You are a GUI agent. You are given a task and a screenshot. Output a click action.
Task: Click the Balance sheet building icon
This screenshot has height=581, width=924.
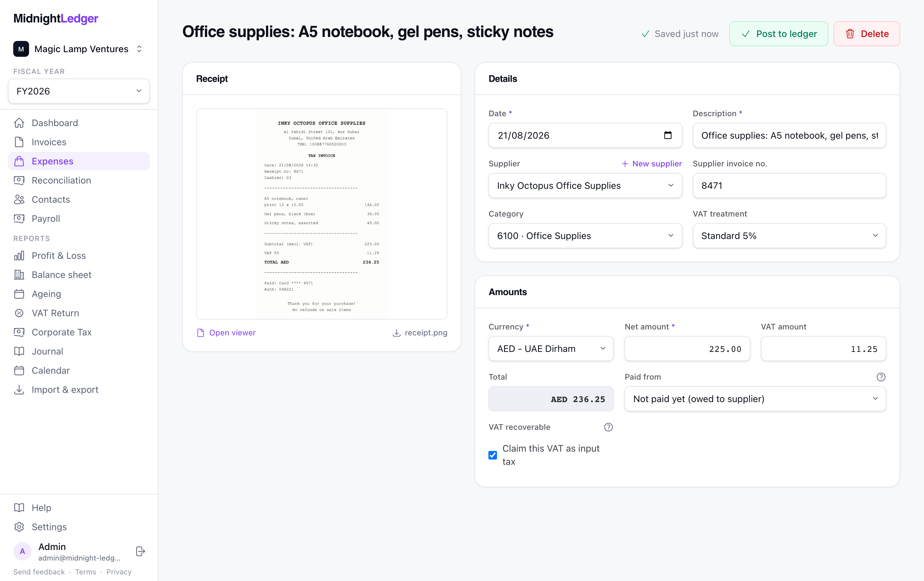point(19,275)
